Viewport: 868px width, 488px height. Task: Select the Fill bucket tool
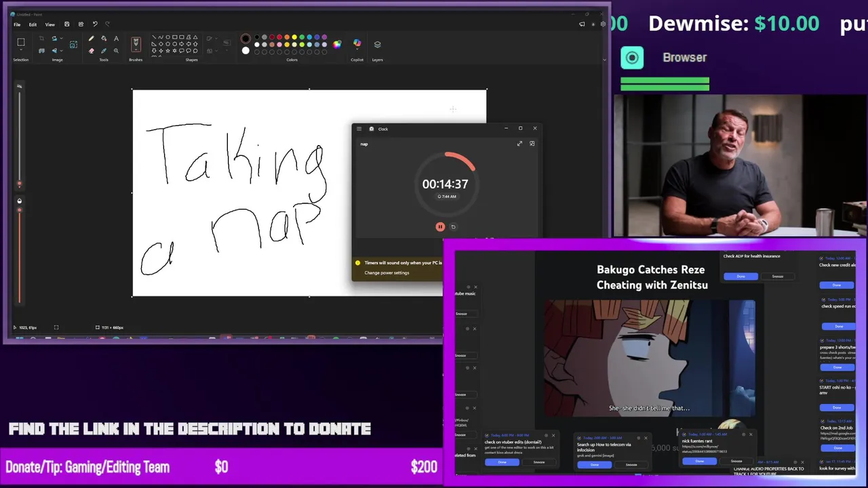(x=104, y=39)
